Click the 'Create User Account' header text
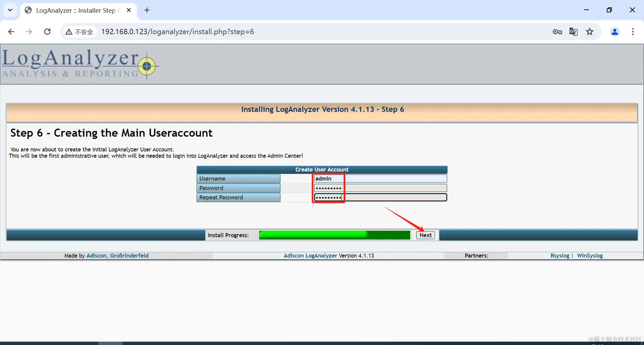Image resolution: width=644 pixels, height=345 pixels. [322, 169]
